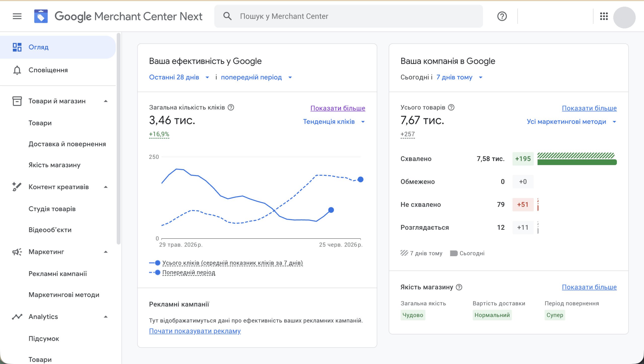
Task: Open Відеооб’єкти in the sidebar
Action: (x=50, y=230)
